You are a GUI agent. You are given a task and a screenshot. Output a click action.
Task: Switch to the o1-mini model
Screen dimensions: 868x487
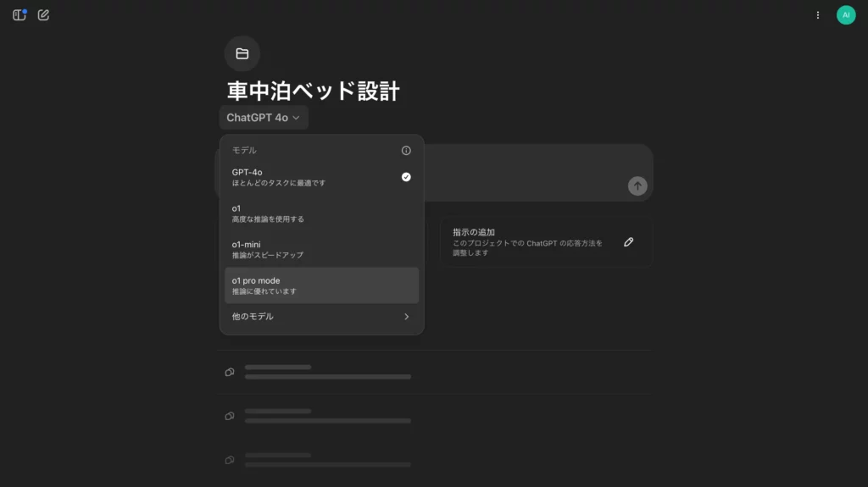click(x=321, y=249)
